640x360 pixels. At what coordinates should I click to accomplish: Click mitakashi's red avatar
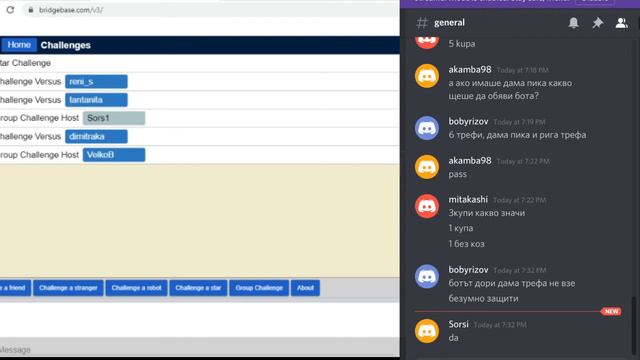coord(427,206)
